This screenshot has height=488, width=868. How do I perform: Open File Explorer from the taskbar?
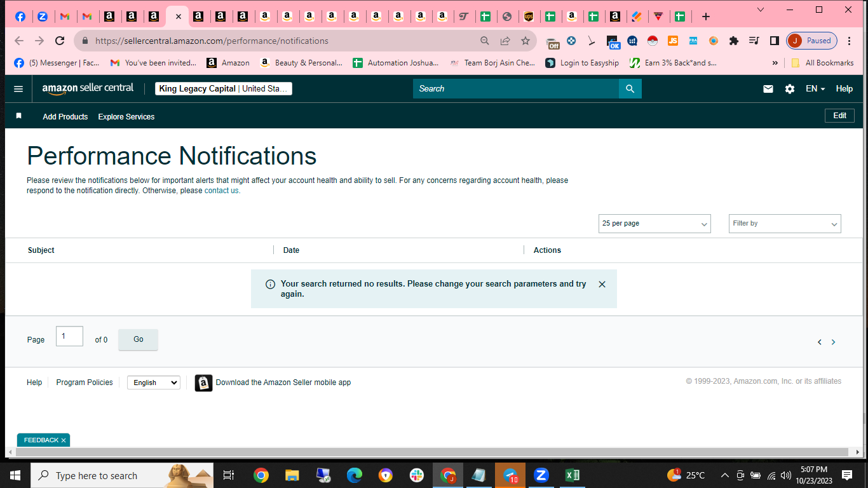292,475
